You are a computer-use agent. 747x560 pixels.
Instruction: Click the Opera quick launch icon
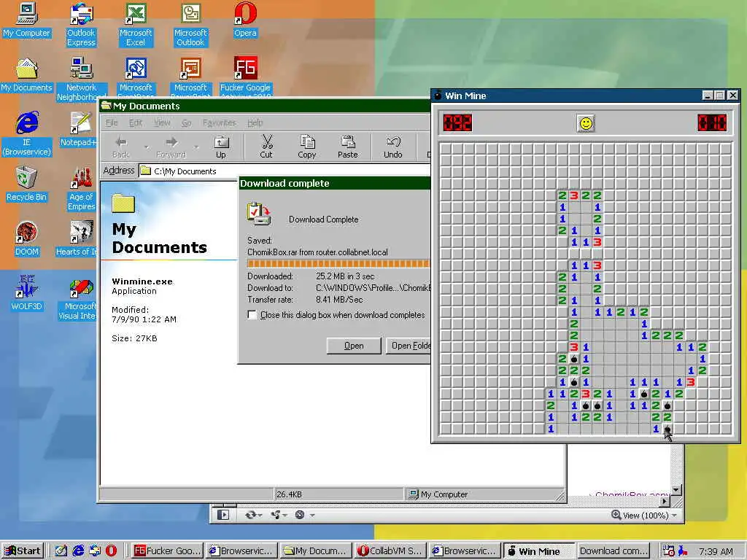(111, 551)
